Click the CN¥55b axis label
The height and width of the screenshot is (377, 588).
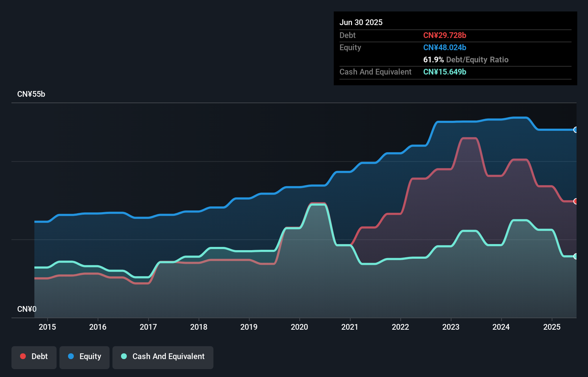pos(32,94)
